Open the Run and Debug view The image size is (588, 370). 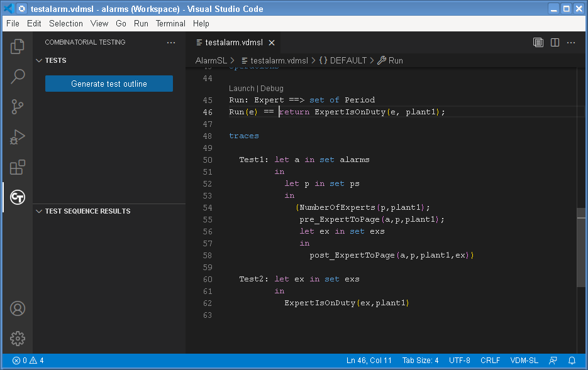[x=18, y=137]
